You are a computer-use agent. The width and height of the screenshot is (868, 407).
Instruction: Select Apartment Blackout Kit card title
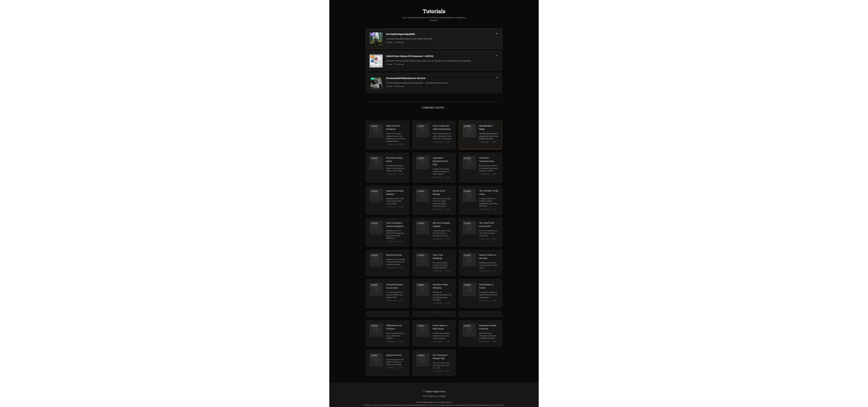coord(440,161)
